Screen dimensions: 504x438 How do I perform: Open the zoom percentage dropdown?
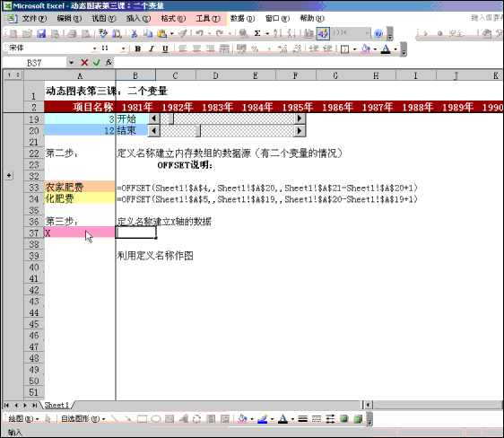pyautogui.click(x=367, y=33)
